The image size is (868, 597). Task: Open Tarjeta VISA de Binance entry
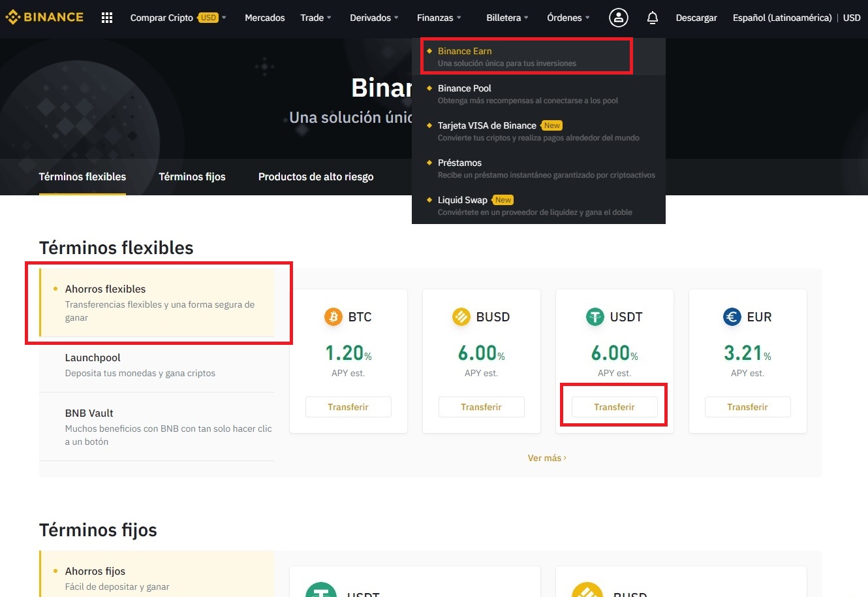[538, 131]
